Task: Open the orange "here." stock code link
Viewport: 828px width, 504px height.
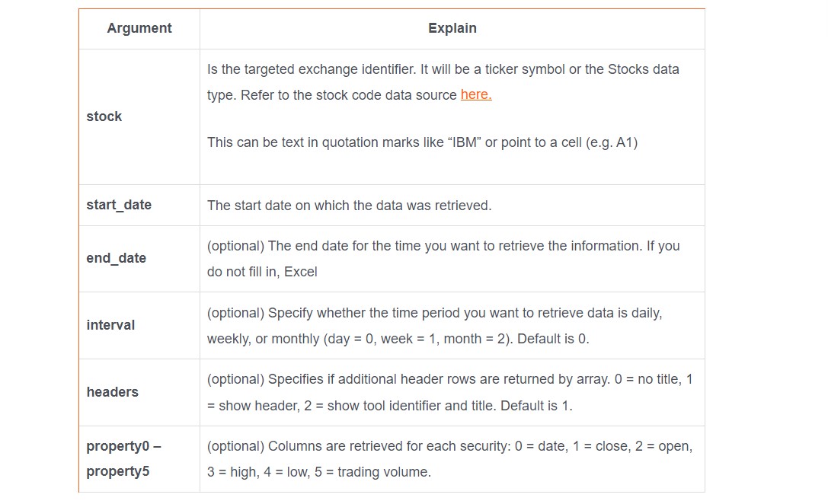Action: [476, 94]
